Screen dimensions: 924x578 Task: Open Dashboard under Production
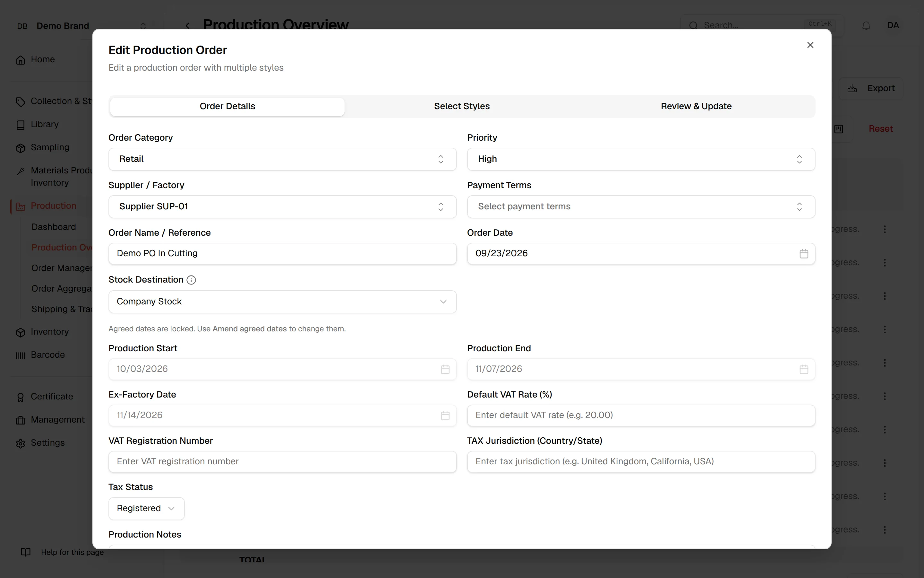pos(54,227)
